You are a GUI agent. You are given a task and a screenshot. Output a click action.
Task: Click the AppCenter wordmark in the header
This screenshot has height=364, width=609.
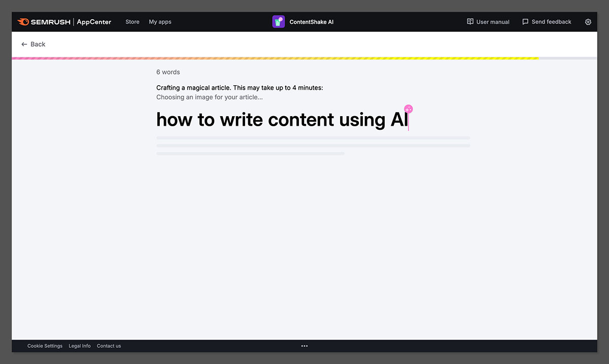click(x=94, y=21)
